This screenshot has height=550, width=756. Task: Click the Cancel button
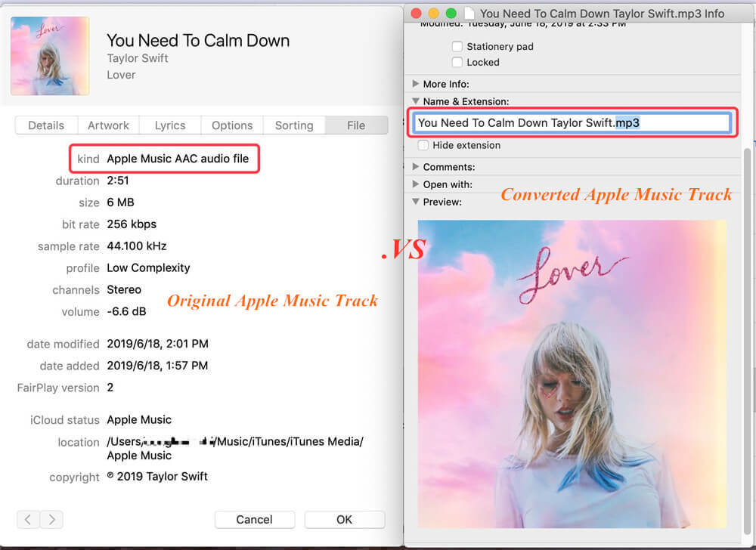pyautogui.click(x=255, y=520)
